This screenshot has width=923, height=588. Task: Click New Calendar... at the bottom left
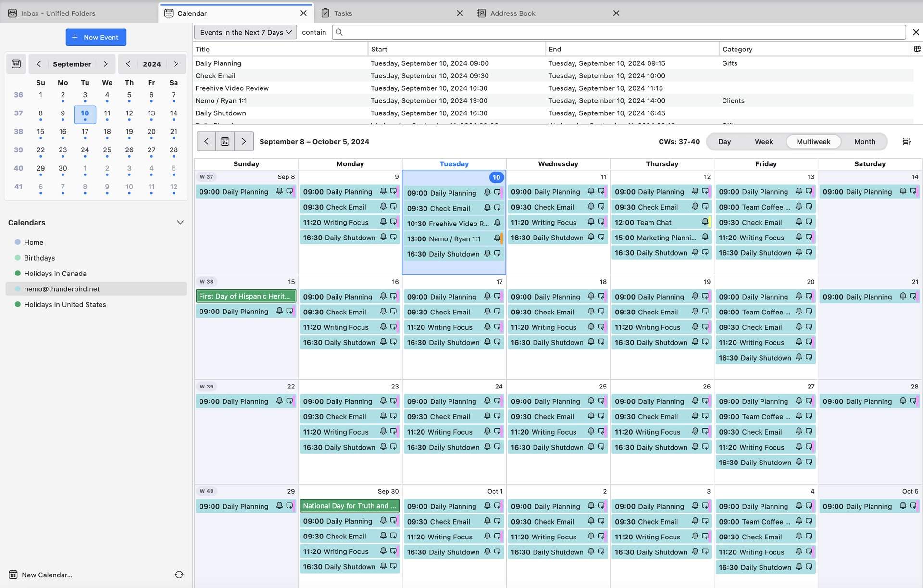click(x=41, y=575)
